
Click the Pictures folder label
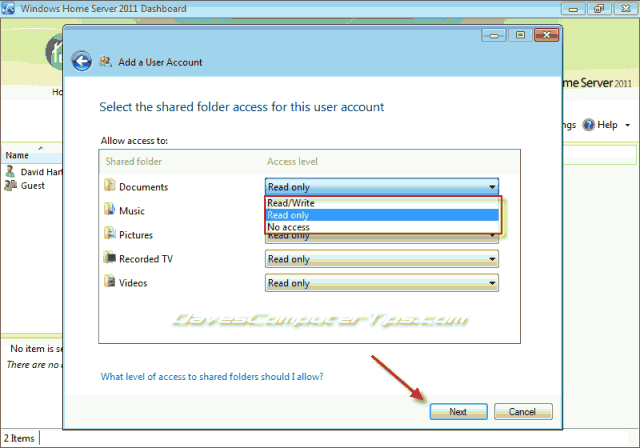[x=136, y=235]
